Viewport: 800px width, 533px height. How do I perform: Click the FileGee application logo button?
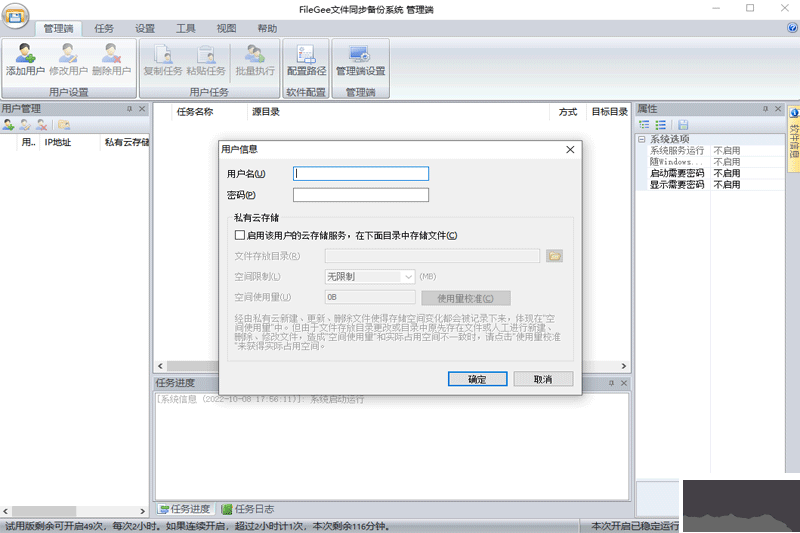(x=15, y=17)
